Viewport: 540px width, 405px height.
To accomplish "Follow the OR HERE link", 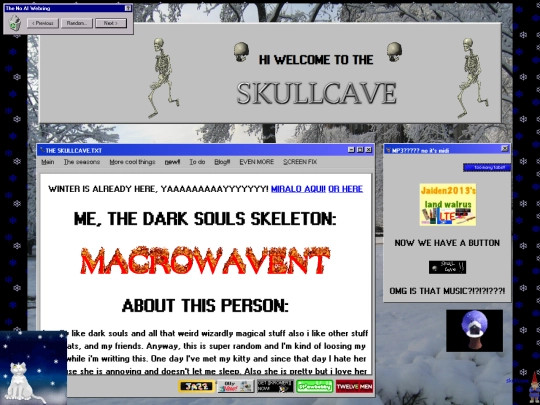I will pos(345,189).
